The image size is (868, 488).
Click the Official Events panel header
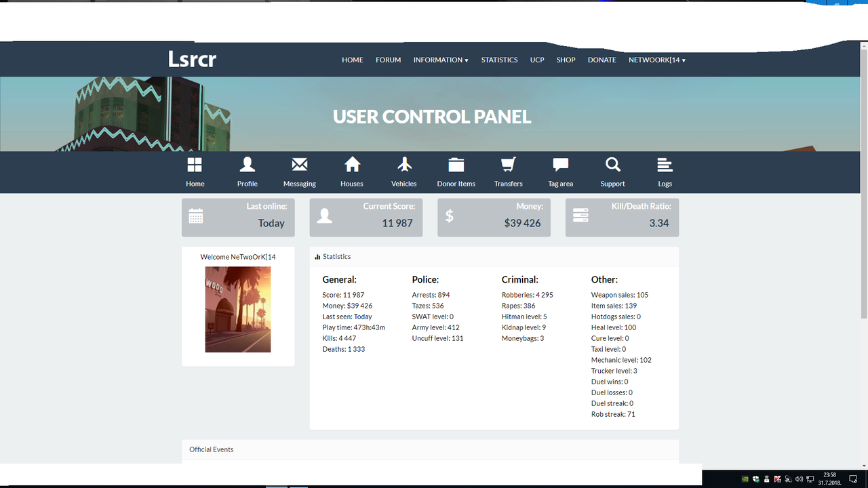click(x=430, y=449)
